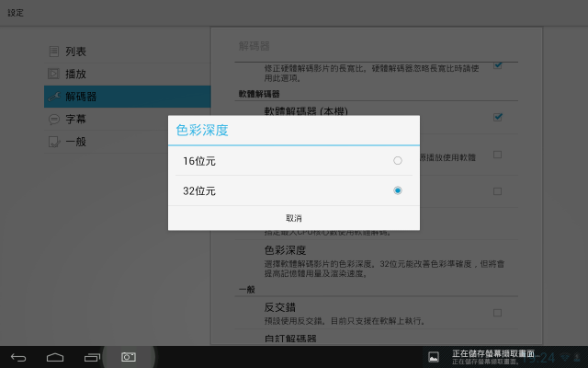Click the speech bubble icon beside 字幕
The image size is (588, 368).
click(54, 120)
